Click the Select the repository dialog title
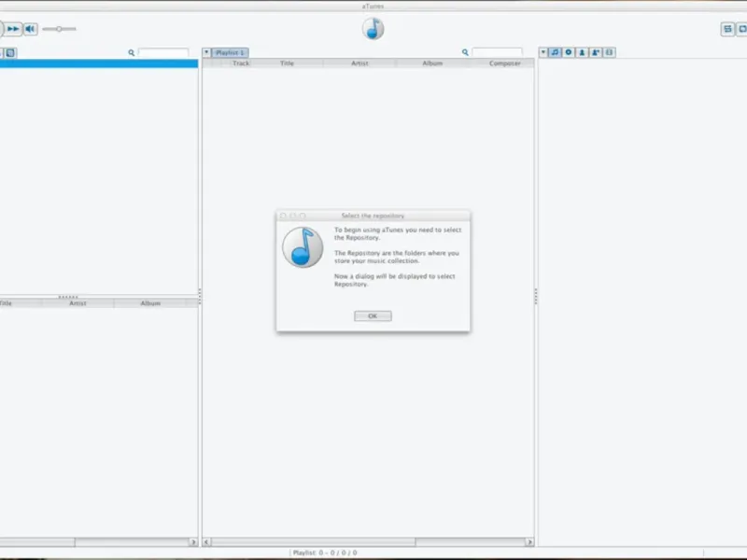747x560 pixels. [x=373, y=216]
